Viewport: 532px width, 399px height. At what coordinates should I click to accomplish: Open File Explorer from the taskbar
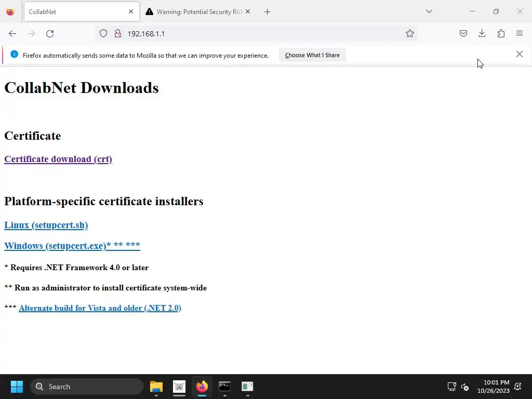(x=156, y=387)
